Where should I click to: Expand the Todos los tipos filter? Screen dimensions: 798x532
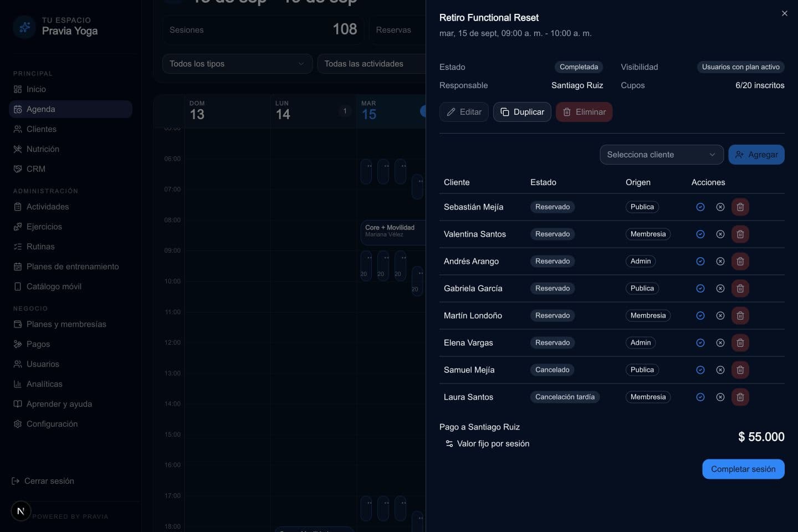click(x=237, y=64)
